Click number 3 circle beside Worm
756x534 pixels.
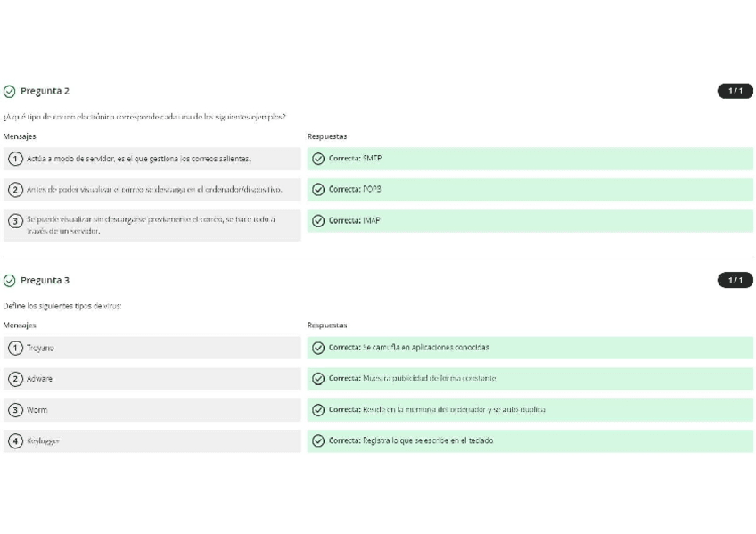point(15,410)
